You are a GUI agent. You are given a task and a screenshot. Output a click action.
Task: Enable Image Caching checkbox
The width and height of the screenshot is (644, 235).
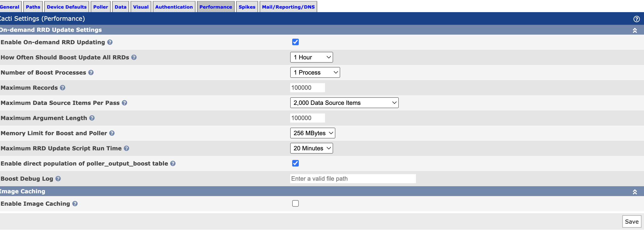tap(295, 203)
